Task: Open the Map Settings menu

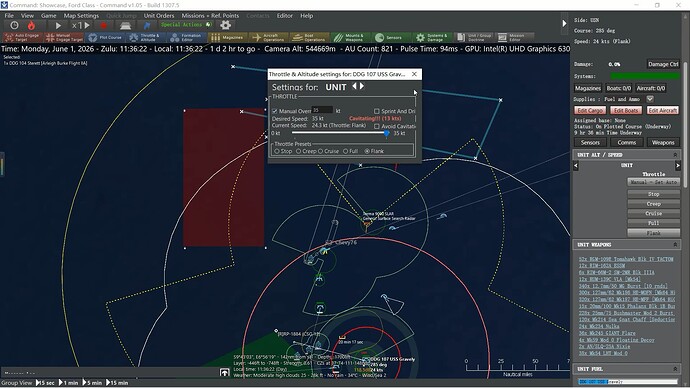Action: (x=81, y=16)
